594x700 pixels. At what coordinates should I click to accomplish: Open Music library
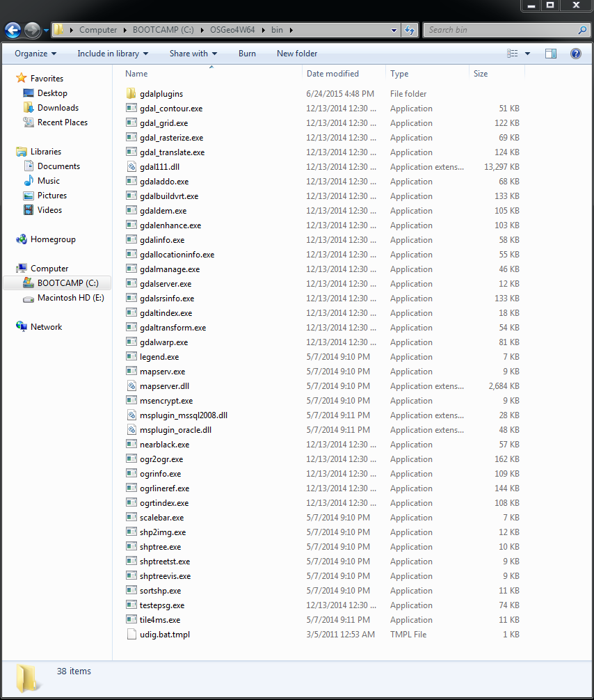(48, 181)
